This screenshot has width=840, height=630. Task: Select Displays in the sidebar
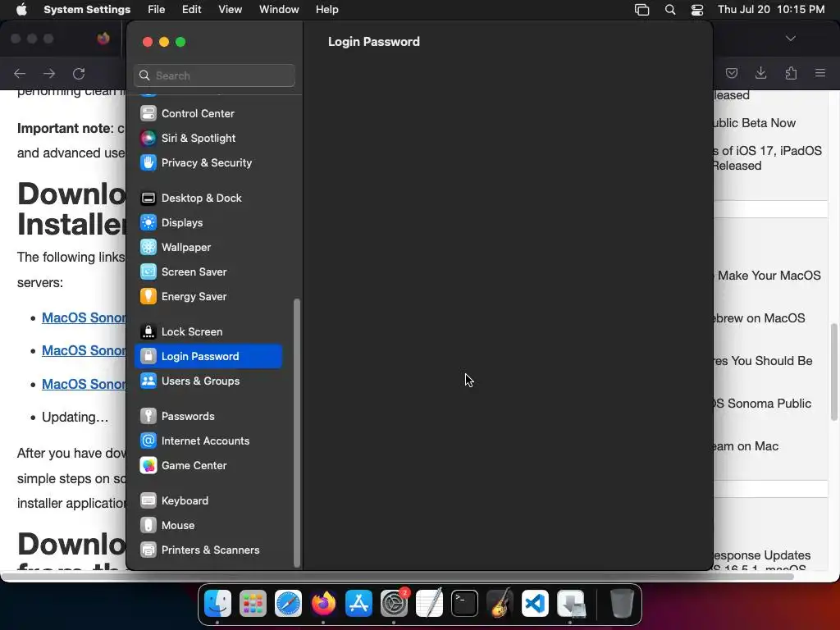pos(208,223)
